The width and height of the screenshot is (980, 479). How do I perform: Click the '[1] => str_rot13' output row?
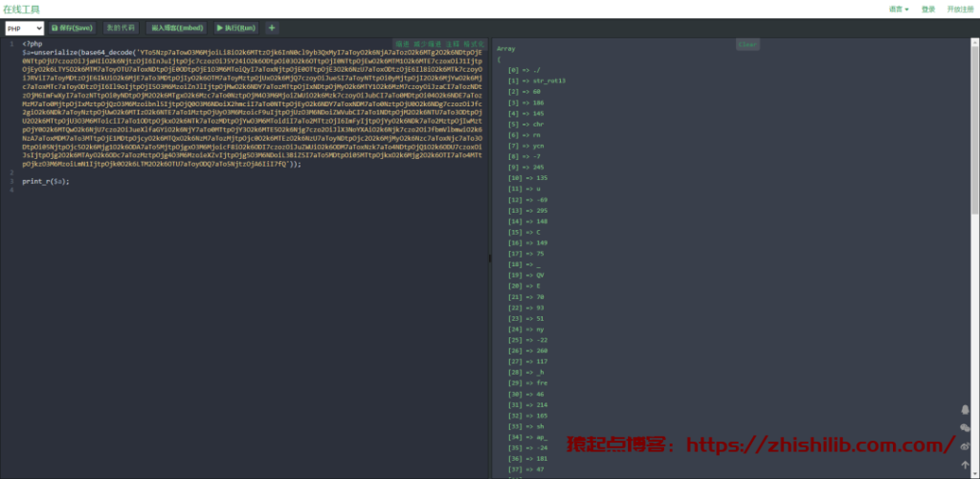(x=537, y=80)
